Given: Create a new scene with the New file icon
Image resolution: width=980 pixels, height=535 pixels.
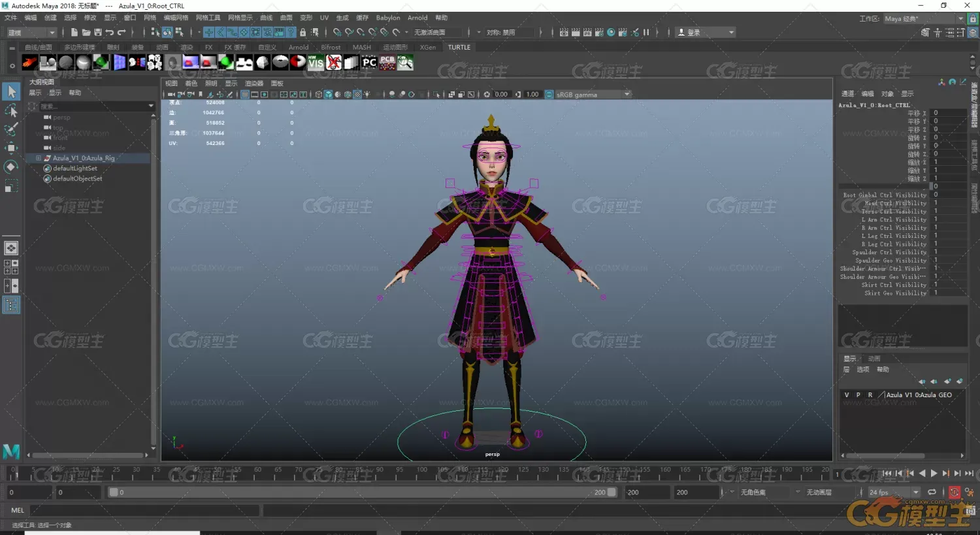Looking at the screenshot, I should (x=74, y=32).
